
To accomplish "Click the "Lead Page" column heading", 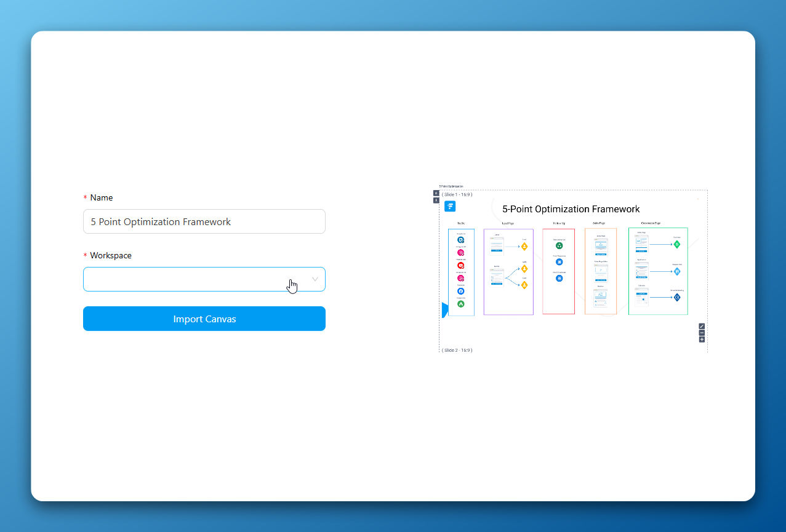I will pos(508,223).
